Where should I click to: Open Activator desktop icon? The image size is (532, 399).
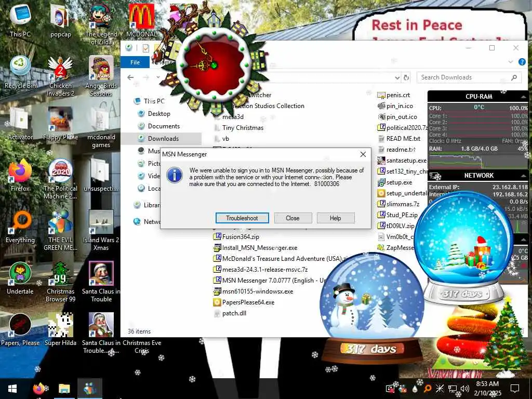(20, 124)
